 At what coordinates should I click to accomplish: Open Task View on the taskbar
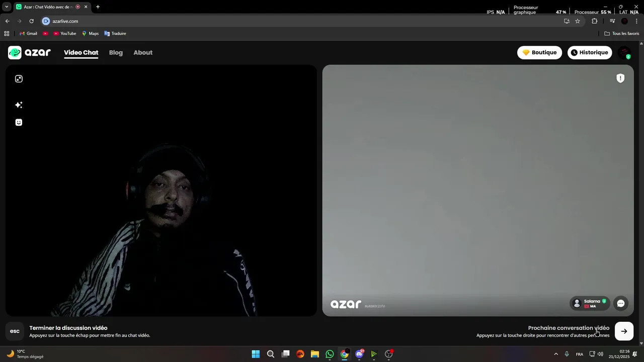click(x=285, y=354)
